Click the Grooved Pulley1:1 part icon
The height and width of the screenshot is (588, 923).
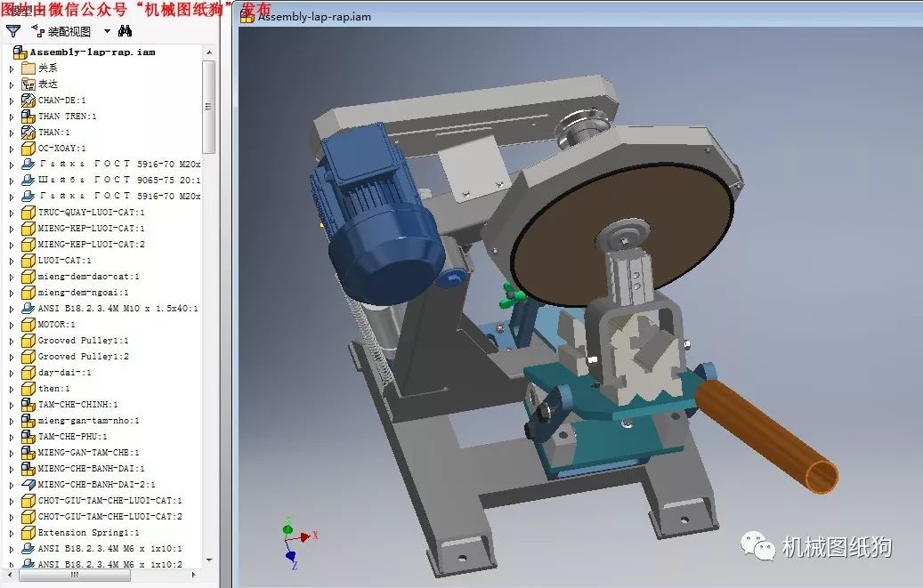pos(28,340)
